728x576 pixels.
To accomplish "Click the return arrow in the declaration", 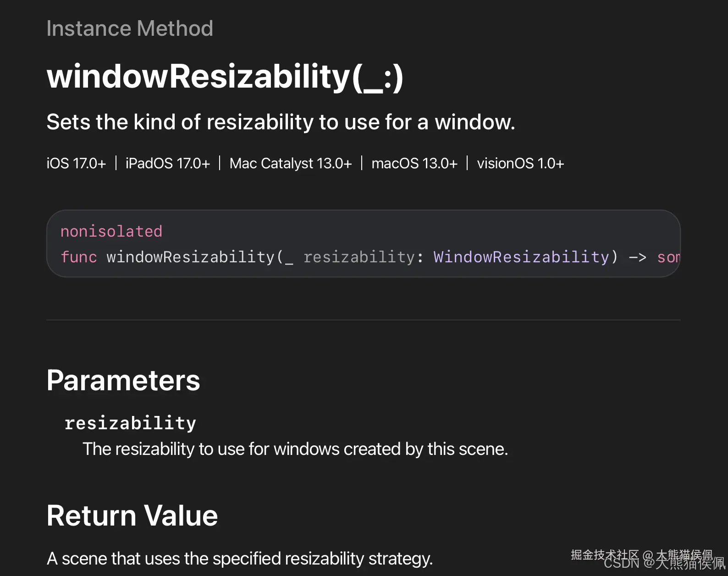I will tap(637, 257).
